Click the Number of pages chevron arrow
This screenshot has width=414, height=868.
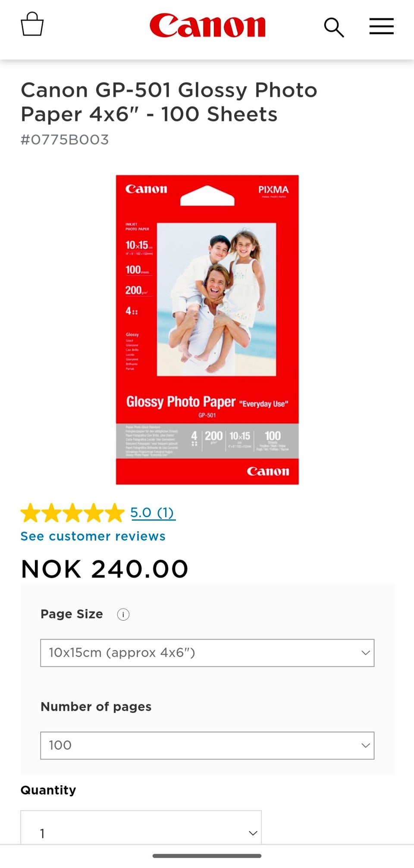point(366,746)
